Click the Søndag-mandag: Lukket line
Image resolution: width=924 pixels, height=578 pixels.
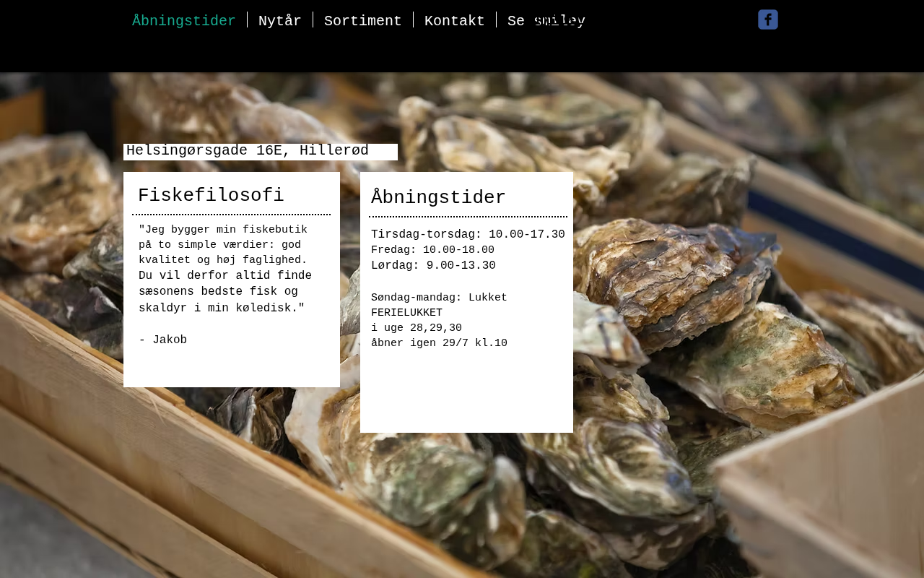tap(439, 298)
